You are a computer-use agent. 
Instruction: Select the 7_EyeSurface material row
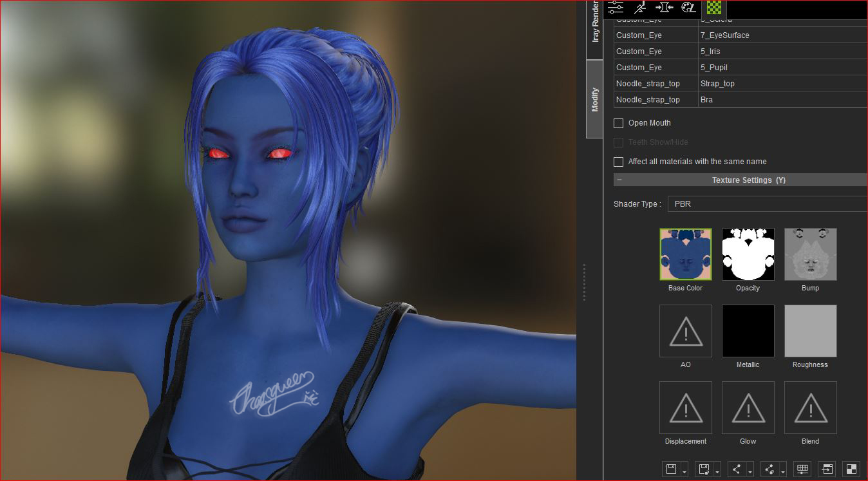[741, 35]
